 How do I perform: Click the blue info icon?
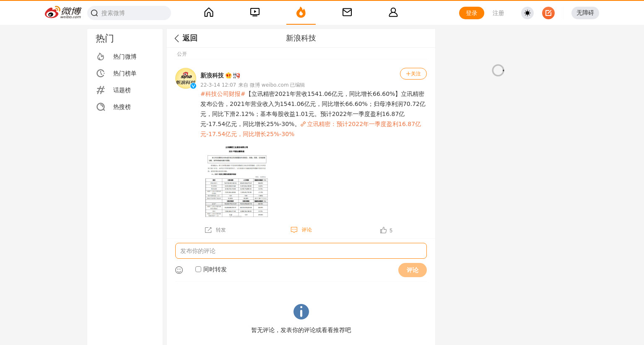(301, 312)
